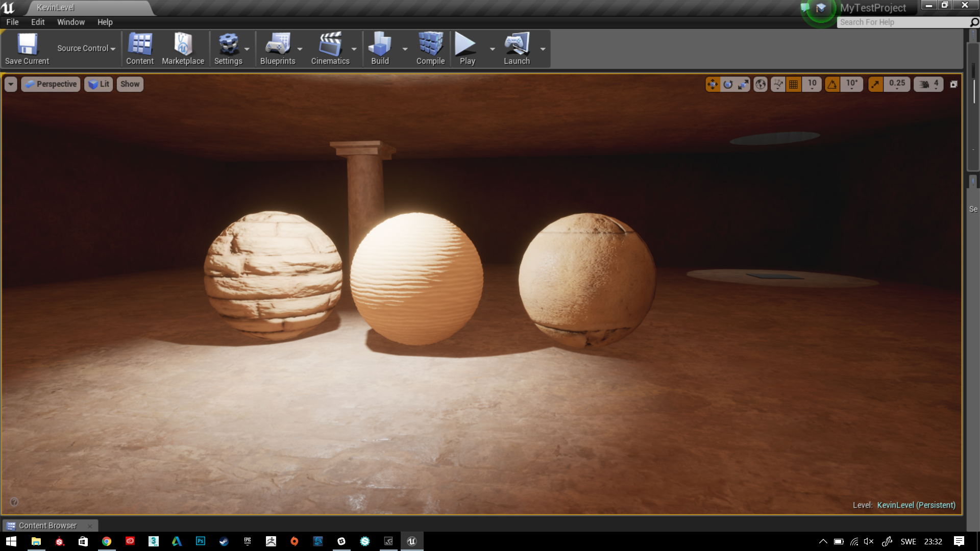Toggle scale snapping in the viewport toolbar
The image size is (980, 551).
(x=875, y=84)
